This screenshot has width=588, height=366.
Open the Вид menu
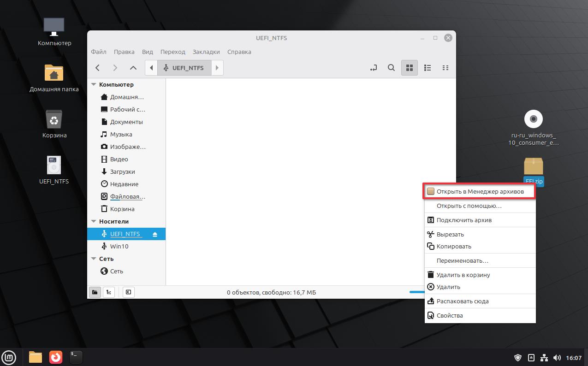(148, 52)
